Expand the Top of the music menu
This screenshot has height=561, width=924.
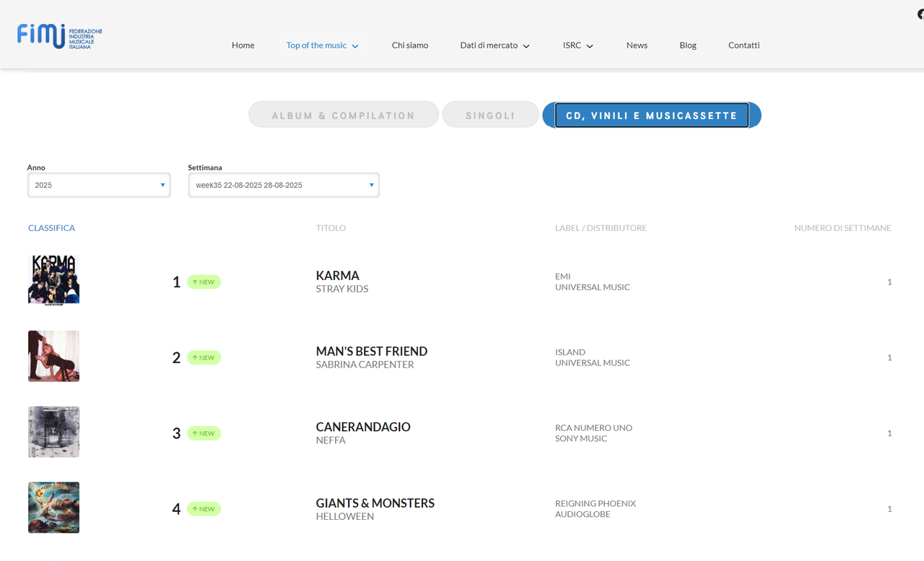[322, 45]
